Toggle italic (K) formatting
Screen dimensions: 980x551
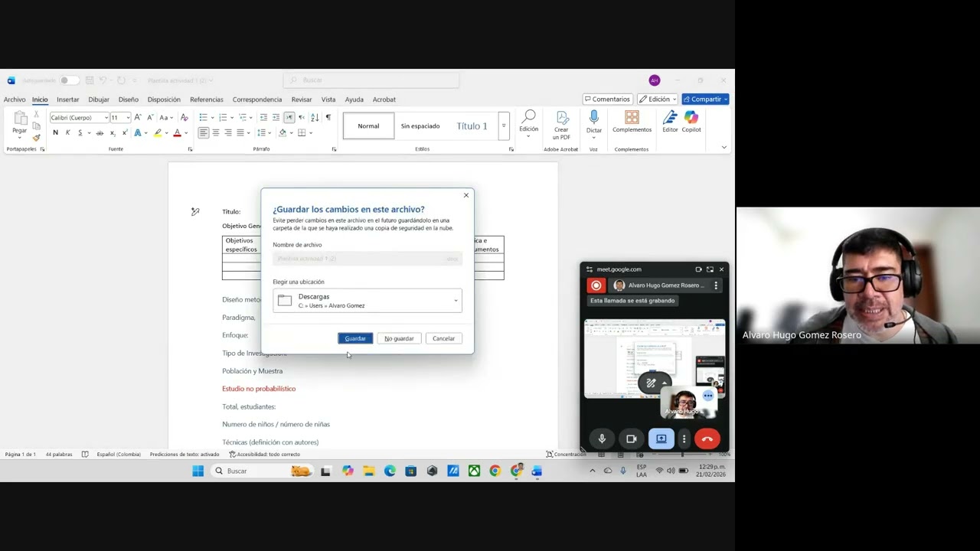point(67,133)
